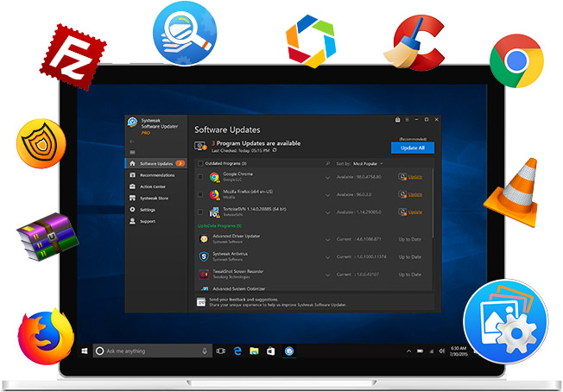
Task: Check the Mozilla Firefox checkbox
Action: [200, 194]
